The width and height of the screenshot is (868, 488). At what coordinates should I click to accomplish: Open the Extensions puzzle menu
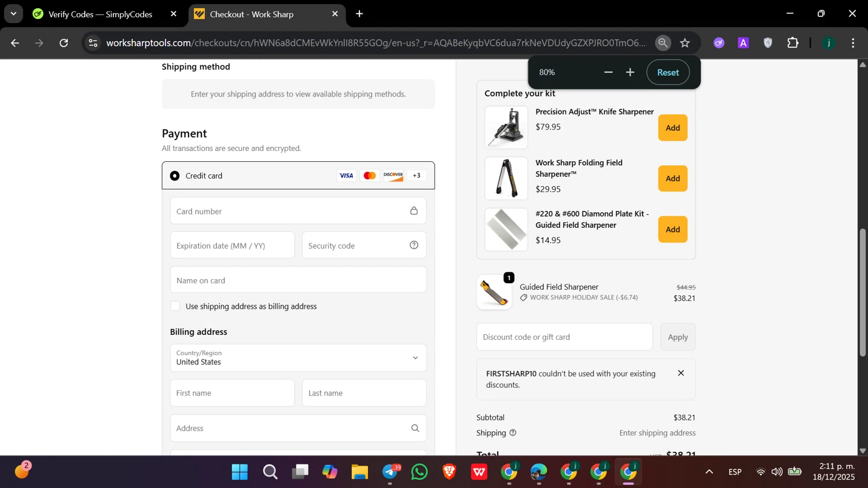(793, 43)
